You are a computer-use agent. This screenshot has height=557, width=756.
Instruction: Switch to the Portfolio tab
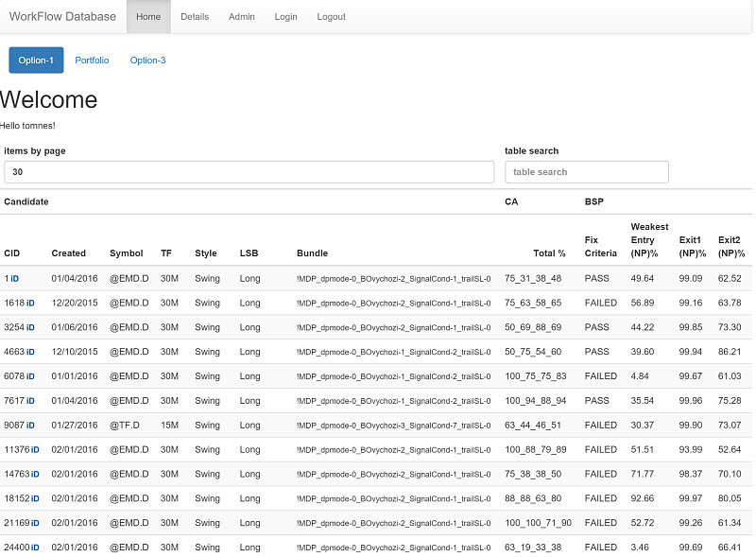pos(92,61)
